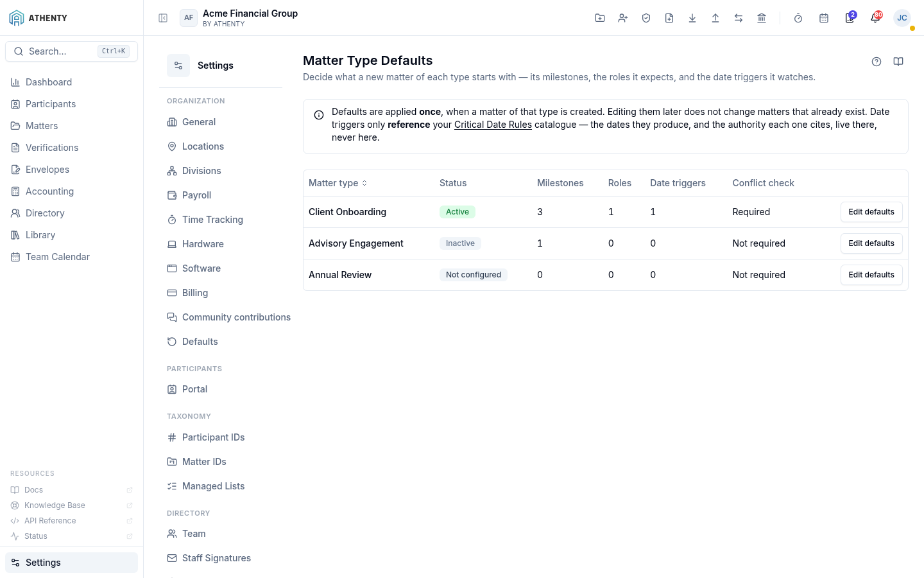Click the new document file-plus icon

[x=669, y=18]
